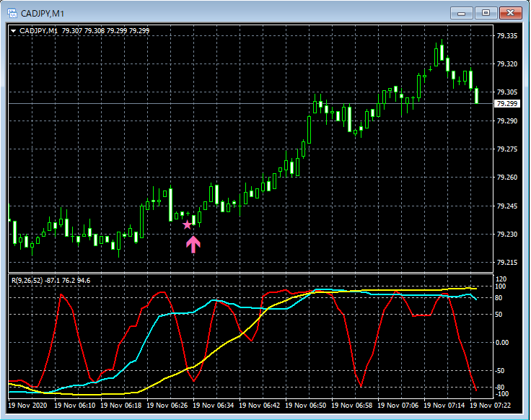Expand the triangle beside the CADJPY,M1 label
The height and width of the screenshot is (420, 531).
point(13,31)
